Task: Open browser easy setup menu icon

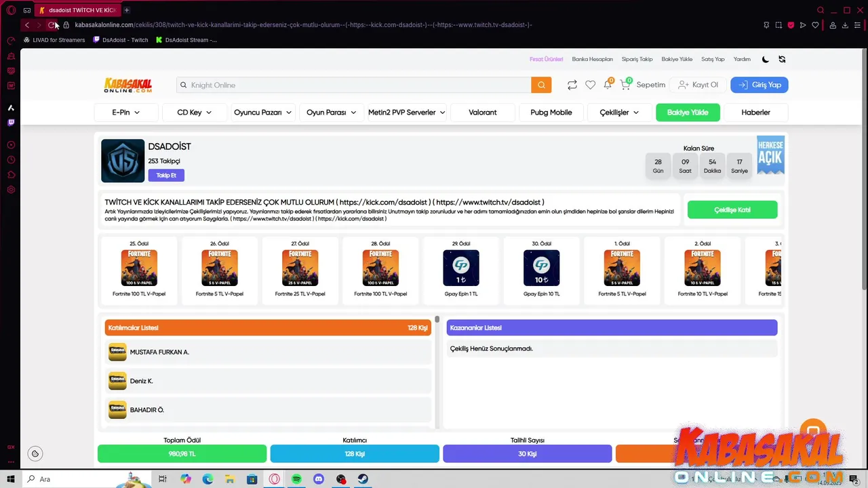Action: tap(857, 25)
